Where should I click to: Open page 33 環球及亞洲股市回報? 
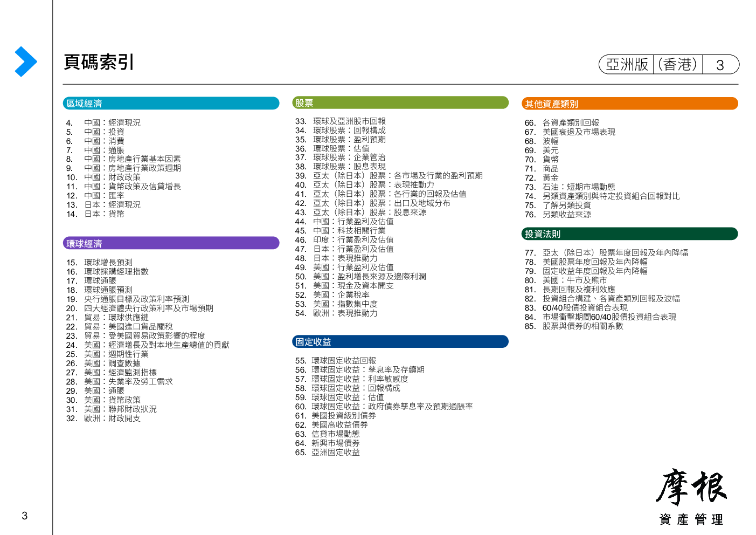[x=341, y=121]
